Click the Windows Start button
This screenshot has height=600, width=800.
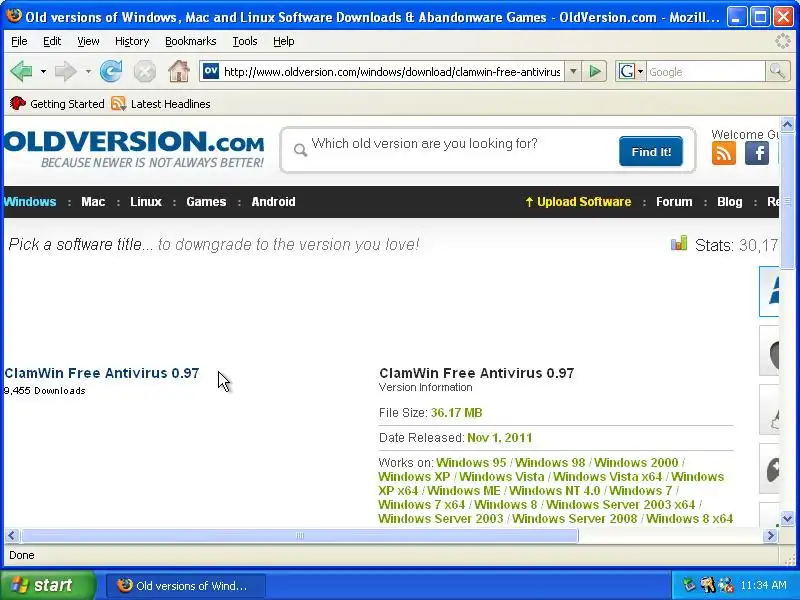[48, 585]
